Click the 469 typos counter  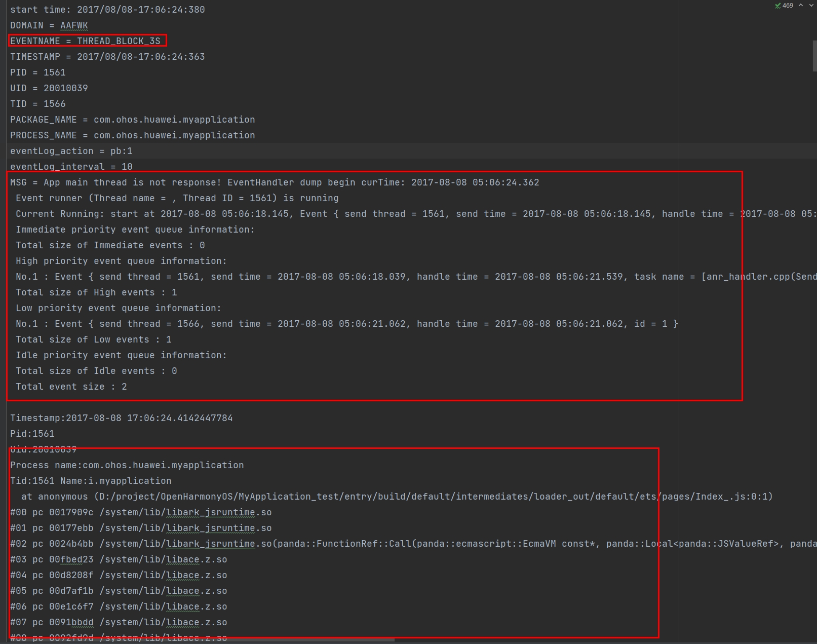pyautogui.click(x=788, y=6)
